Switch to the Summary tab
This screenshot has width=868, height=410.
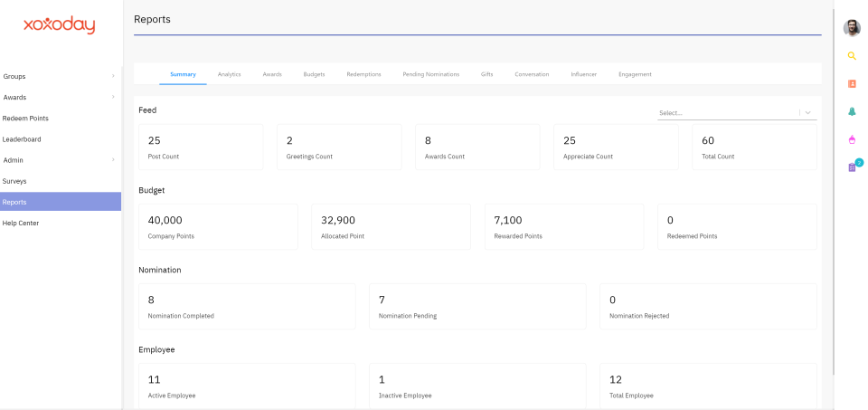pos(183,74)
